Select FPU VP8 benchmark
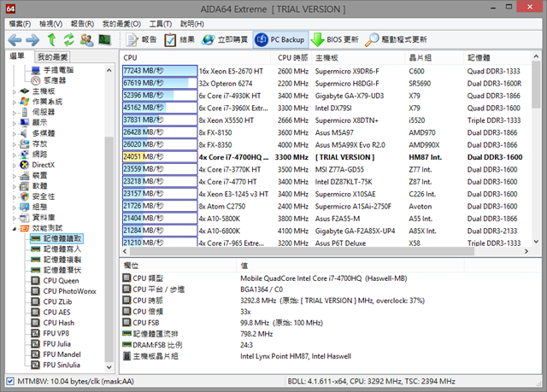Image resolution: width=547 pixels, height=392 pixels. [x=50, y=333]
